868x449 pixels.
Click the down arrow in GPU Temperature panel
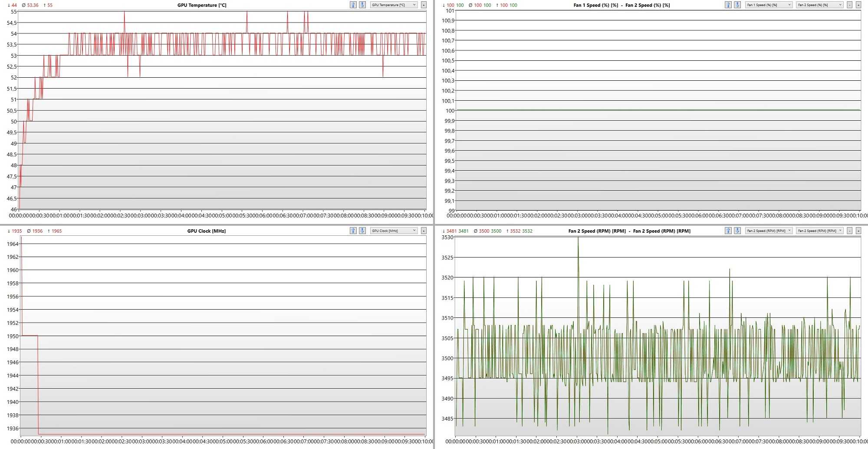tap(362, 5)
